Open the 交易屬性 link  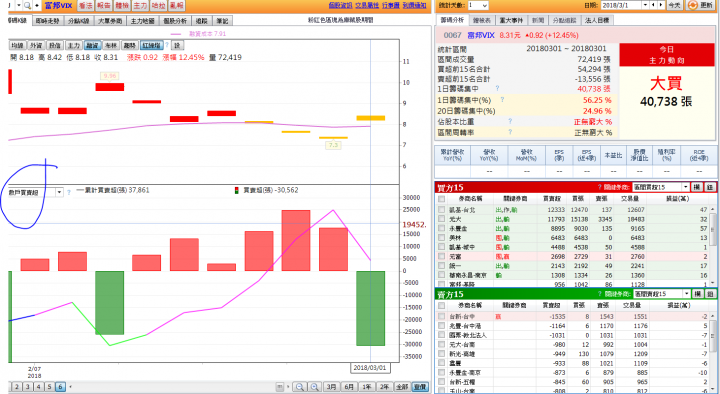[x=367, y=5]
